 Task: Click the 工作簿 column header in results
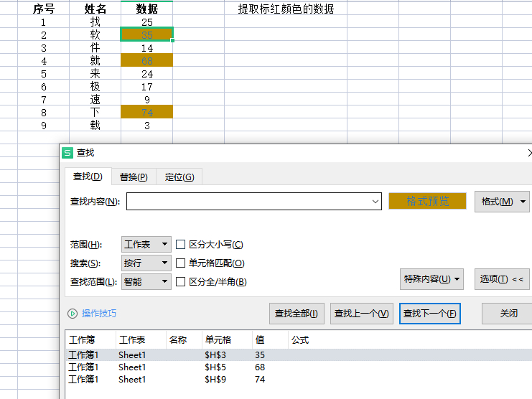click(x=90, y=339)
